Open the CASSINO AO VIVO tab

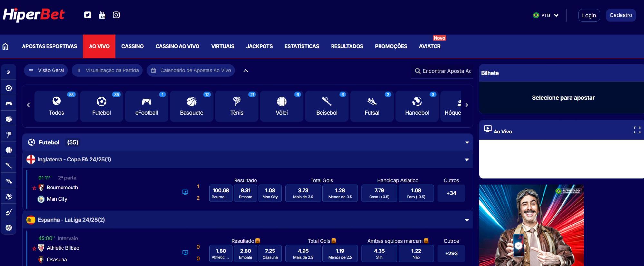tap(177, 46)
